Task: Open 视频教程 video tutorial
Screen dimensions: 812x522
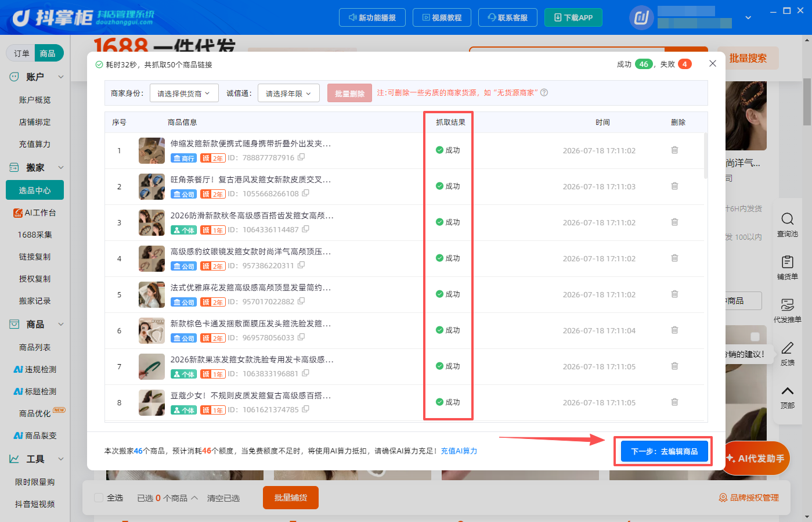Action: 442,17
